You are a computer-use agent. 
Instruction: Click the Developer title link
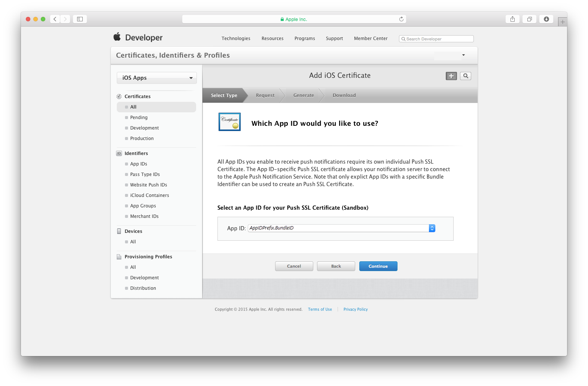click(x=144, y=37)
